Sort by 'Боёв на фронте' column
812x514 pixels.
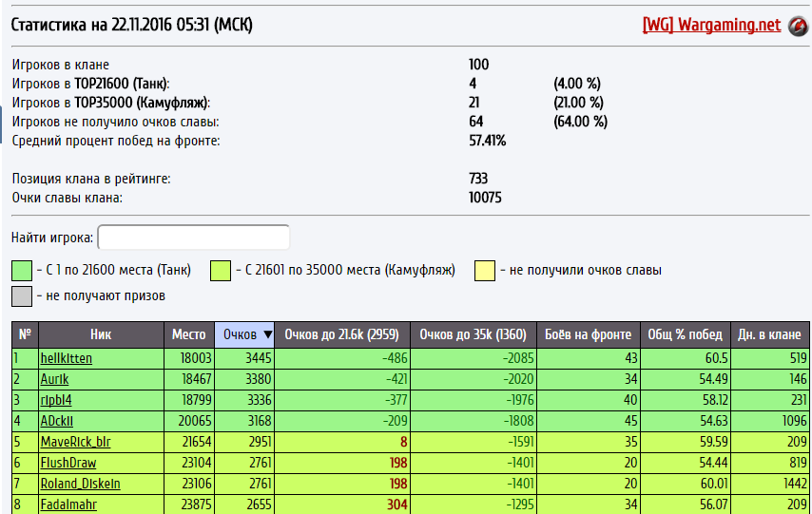pyautogui.click(x=589, y=334)
